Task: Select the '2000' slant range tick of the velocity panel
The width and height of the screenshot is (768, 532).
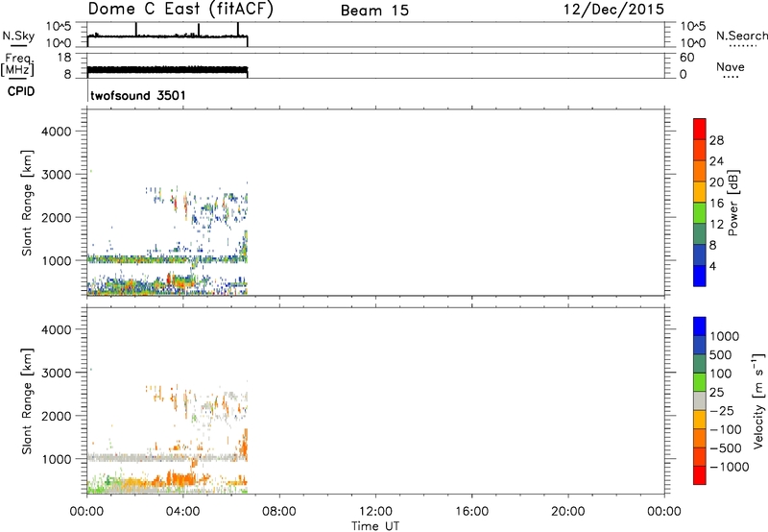Action: pyautogui.click(x=57, y=416)
